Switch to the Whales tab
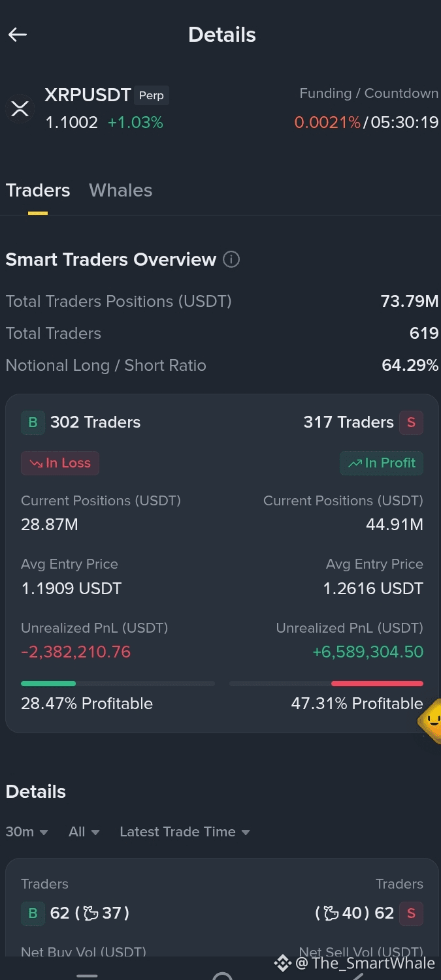This screenshot has width=441, height=980. (x=120, y=191)
